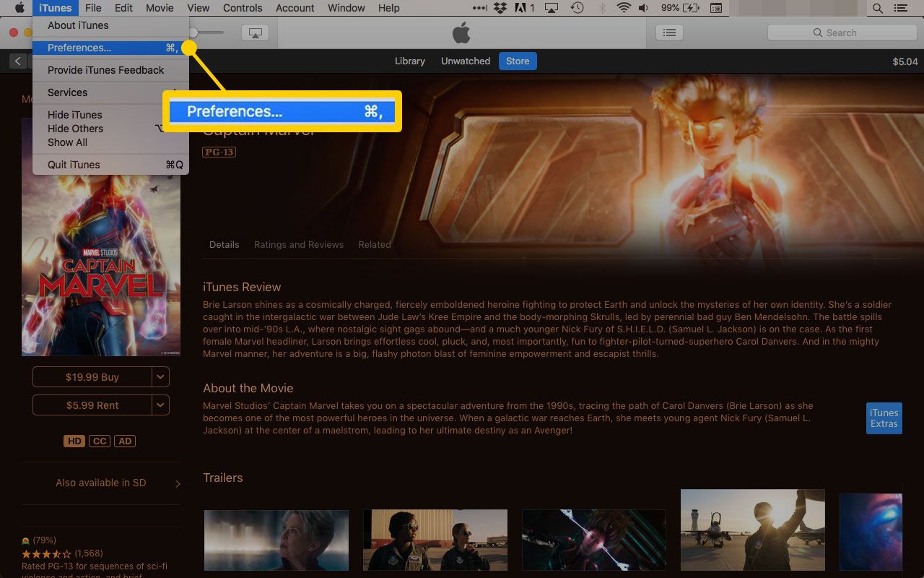Select the Store tab
The image size is (924, 578).
click(518, 61)
